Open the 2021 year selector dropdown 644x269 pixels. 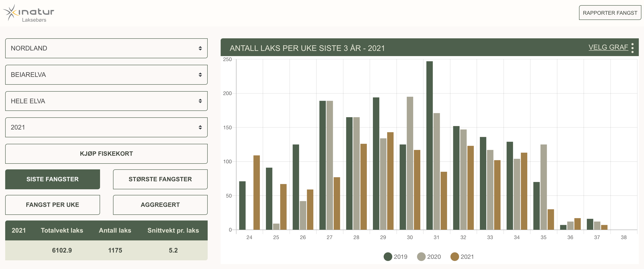coord(106,127)
